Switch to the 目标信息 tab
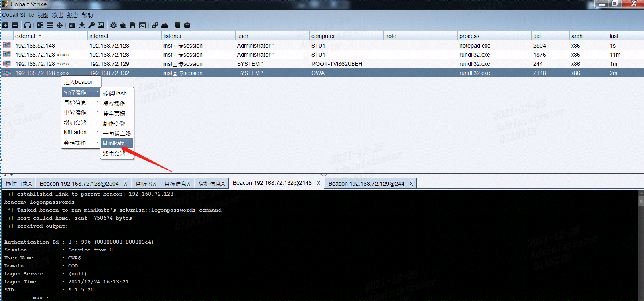The width and height of the screenshot is (644, 301). point(177,184)
